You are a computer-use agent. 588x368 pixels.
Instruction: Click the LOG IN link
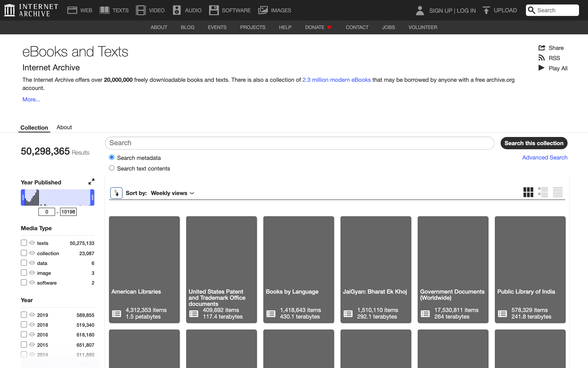click(x=466, y=10)
